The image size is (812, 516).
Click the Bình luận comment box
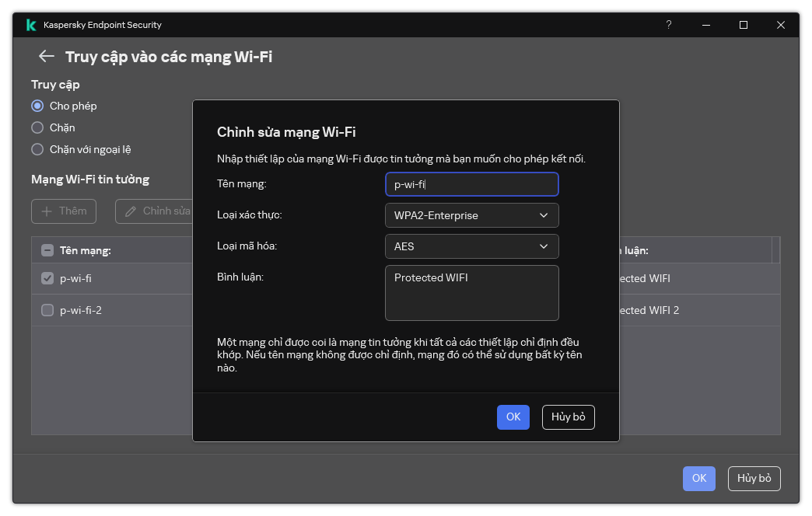[x=471, y=293]
